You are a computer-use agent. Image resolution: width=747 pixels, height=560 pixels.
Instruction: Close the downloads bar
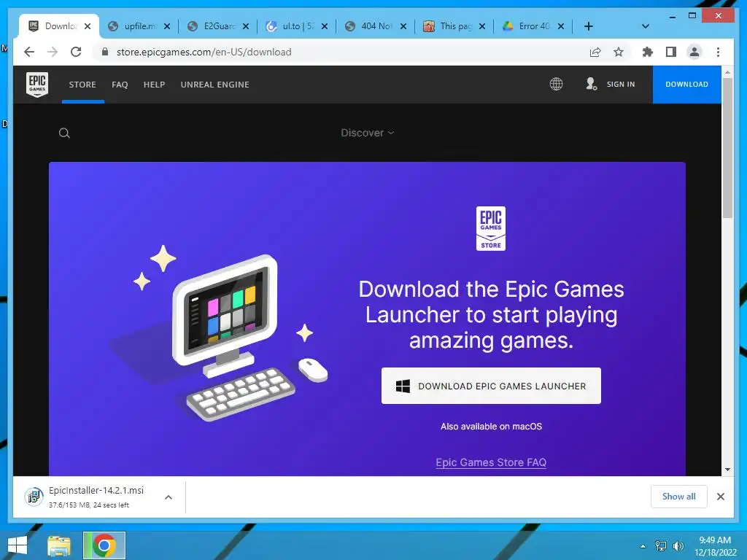tap(720, 497)
